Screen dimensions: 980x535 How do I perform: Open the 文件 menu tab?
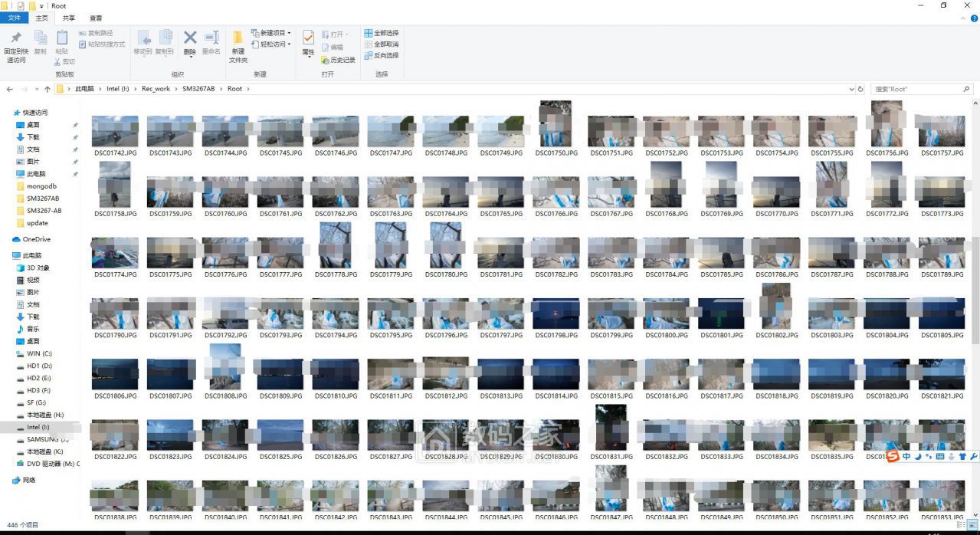pyautogui.click(x=14, y=18)
